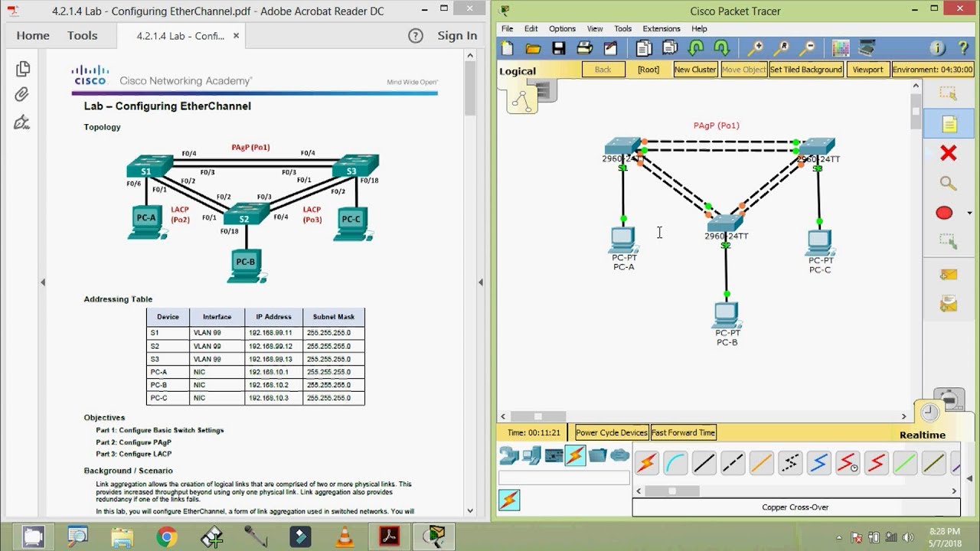Click the Viewport button

(x=867, y=70)
